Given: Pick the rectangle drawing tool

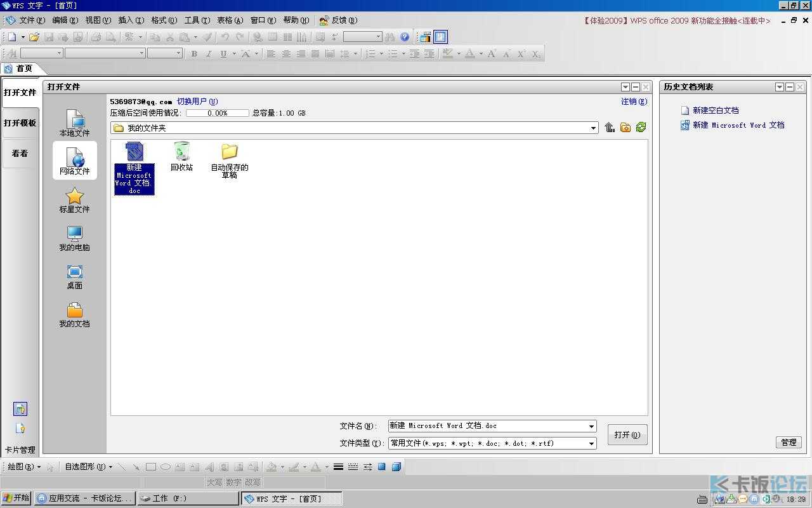Looking at the screenshot, I should point(151,467).
